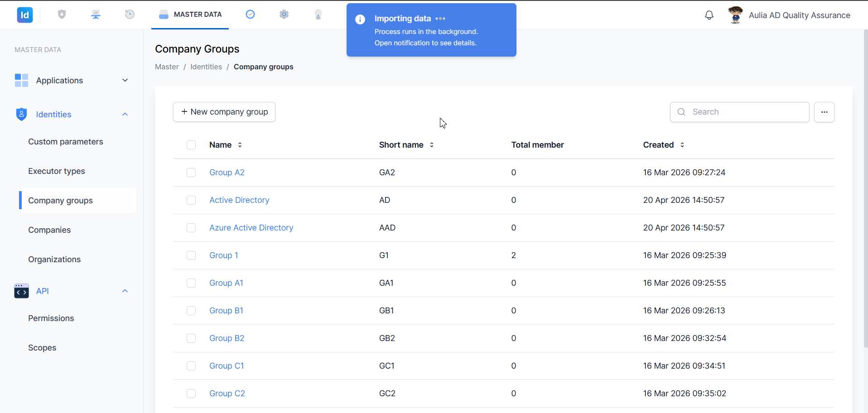This screenshot has height=413, width=868.
Task: Sort table by Name column arrows
Action: [x=240, y=145]
